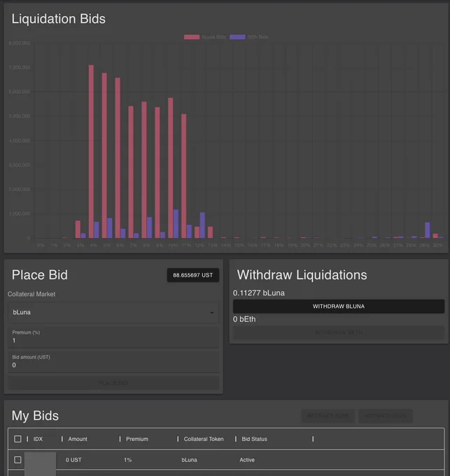
Task: Sort by Collateral Token column header
Action: [204, 439]
